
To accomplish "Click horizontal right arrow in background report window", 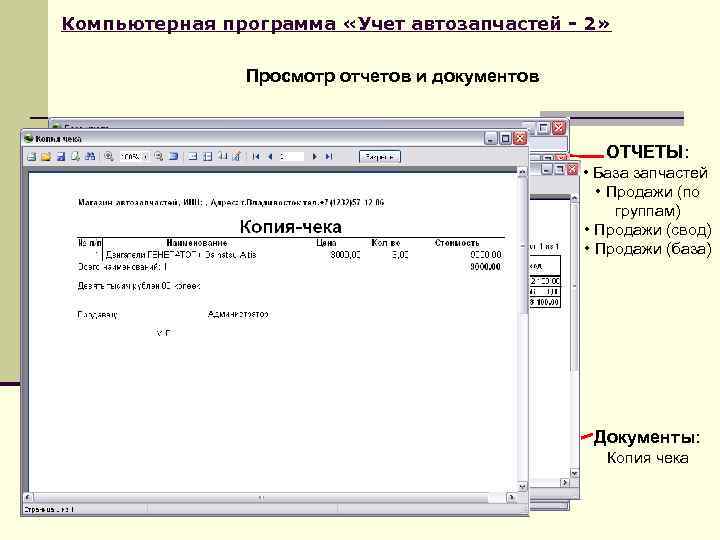I will point(565,483).
